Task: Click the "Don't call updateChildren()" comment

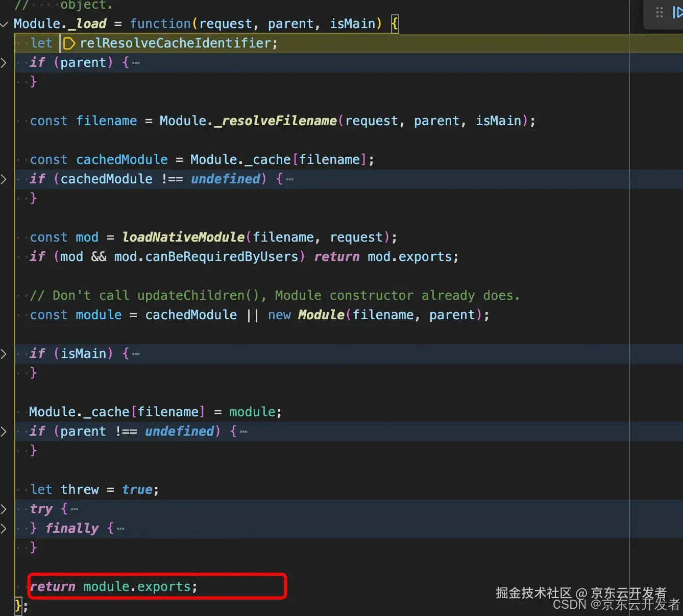Action: [x=275, y=296]
